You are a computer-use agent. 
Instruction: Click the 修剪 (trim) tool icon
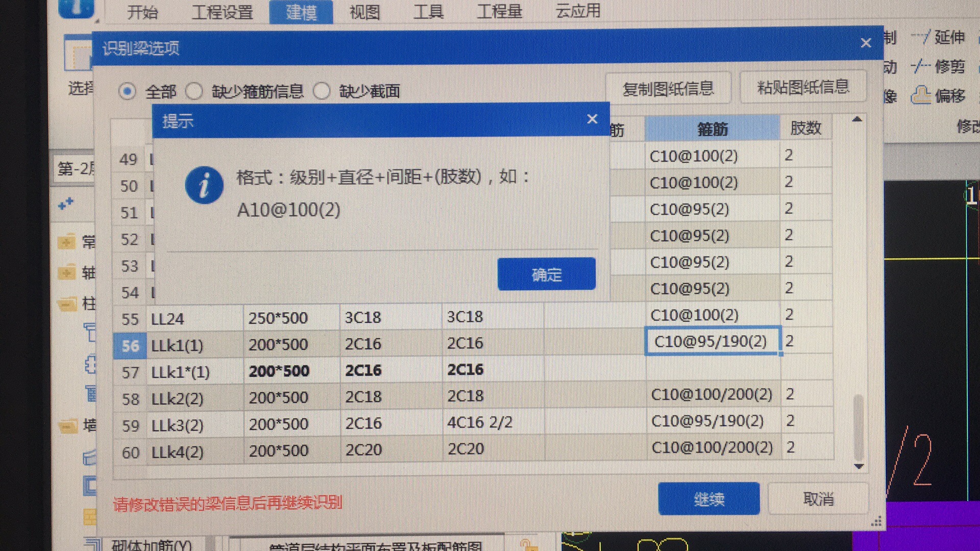[920, 66]
